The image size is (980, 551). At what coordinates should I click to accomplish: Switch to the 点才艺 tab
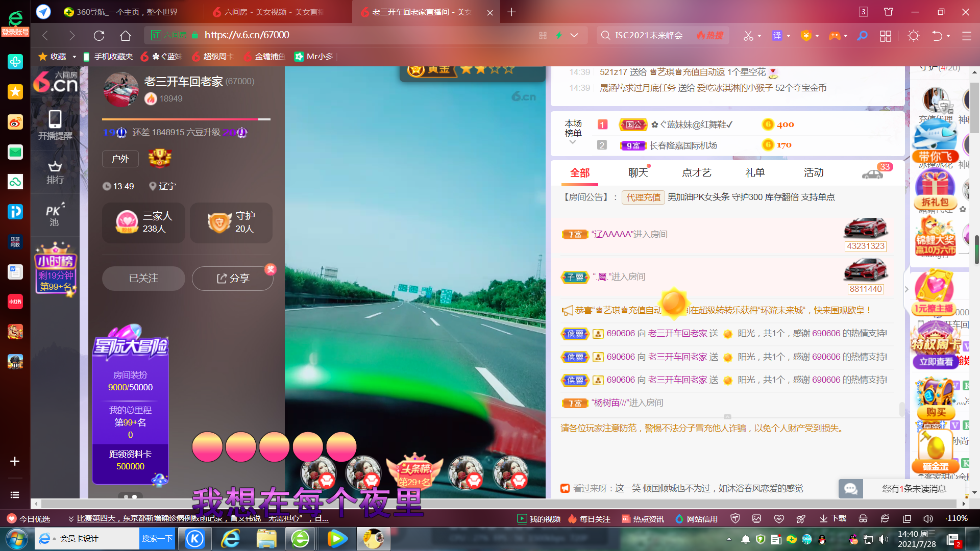point(696,173)
